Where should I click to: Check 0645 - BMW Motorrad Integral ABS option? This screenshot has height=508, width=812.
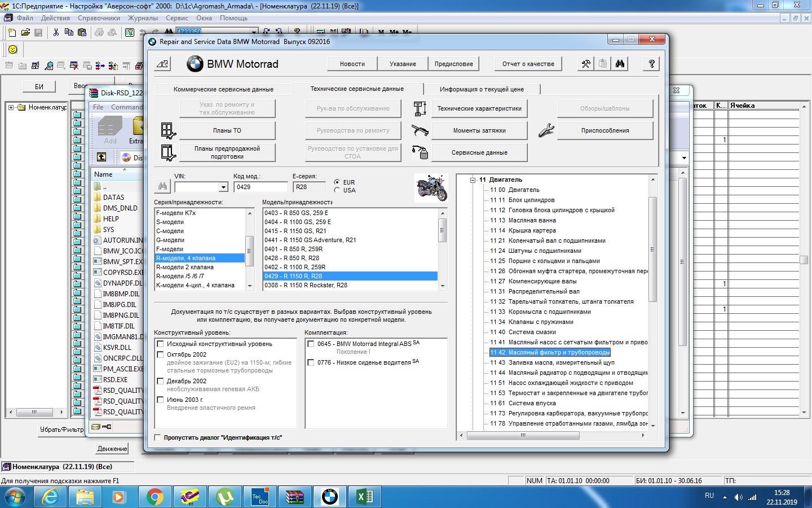pyautogui.click(x=311, y=344)
